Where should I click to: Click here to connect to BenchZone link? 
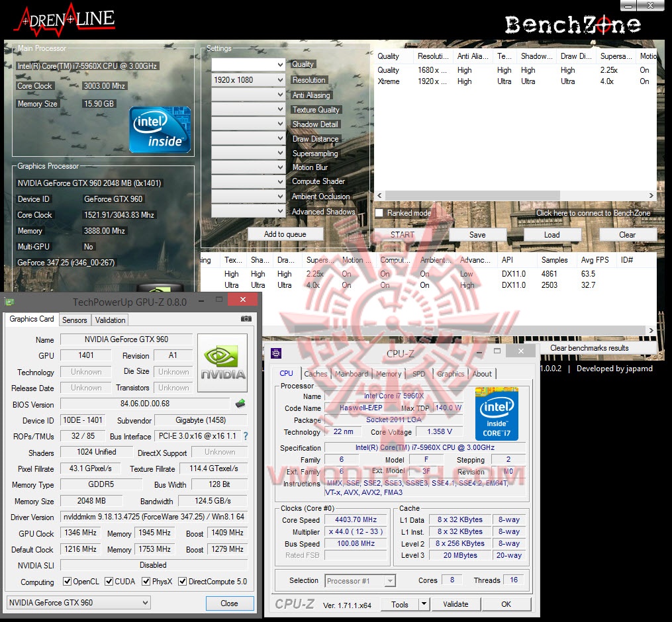593,213
